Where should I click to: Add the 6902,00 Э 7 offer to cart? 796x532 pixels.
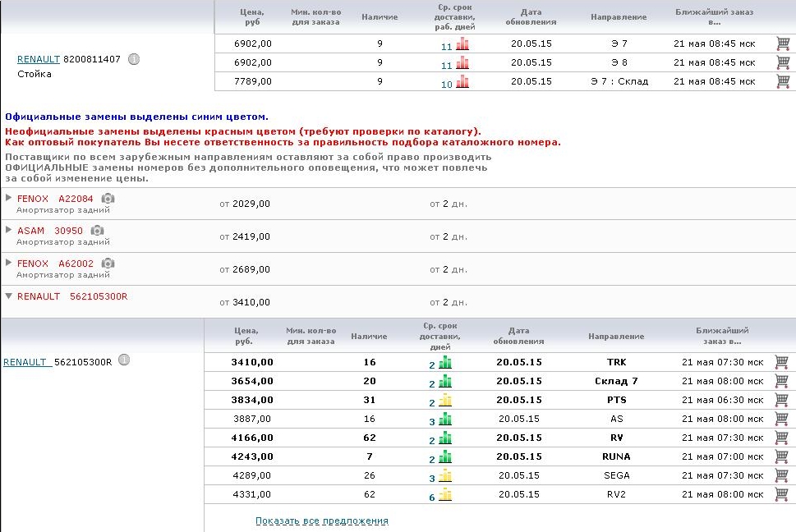[x=783, y=44]
